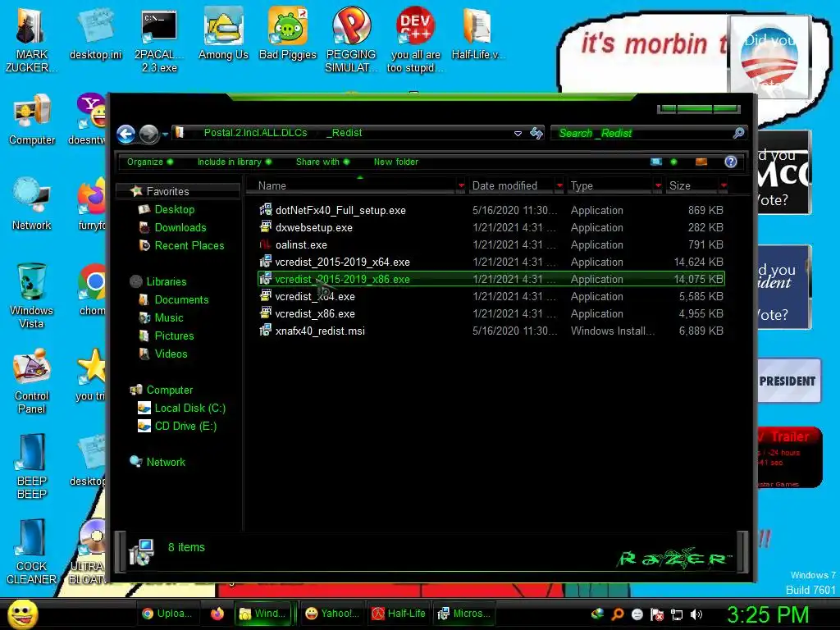Image resolution: width=840 pixels, height=630 pixels.
Task: Open the Firefox taskbar icon
Action: click(x=217, y=614)
